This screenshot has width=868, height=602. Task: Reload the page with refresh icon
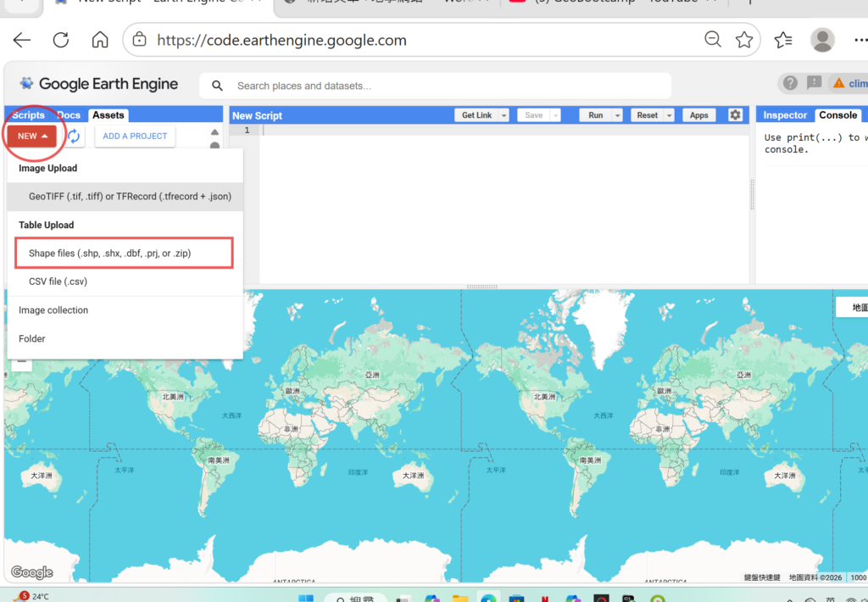click(x=61, y=40)
